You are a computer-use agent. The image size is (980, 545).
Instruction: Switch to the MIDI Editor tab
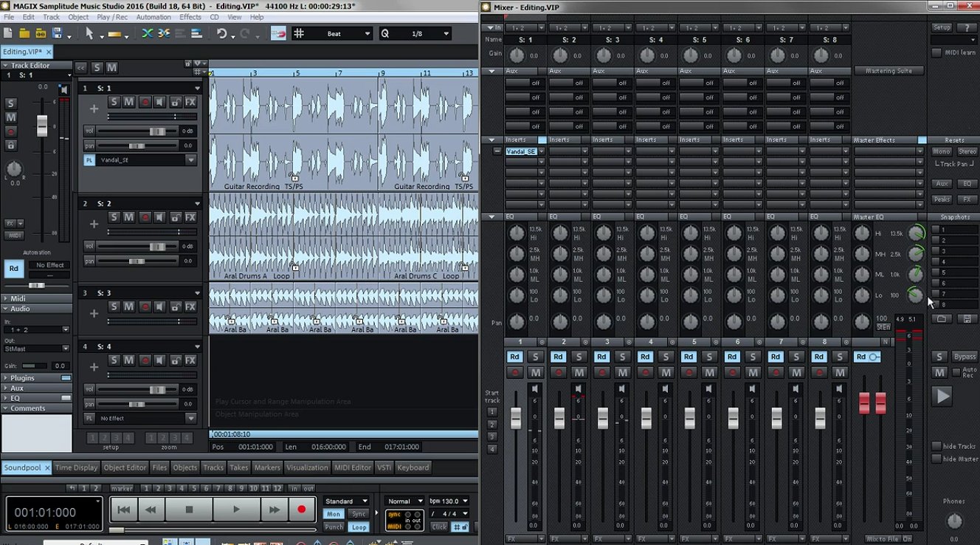point(353,467)
